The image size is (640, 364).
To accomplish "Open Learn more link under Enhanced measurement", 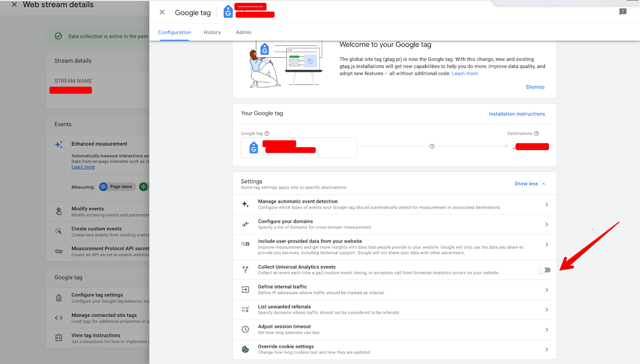I will 83,167.
